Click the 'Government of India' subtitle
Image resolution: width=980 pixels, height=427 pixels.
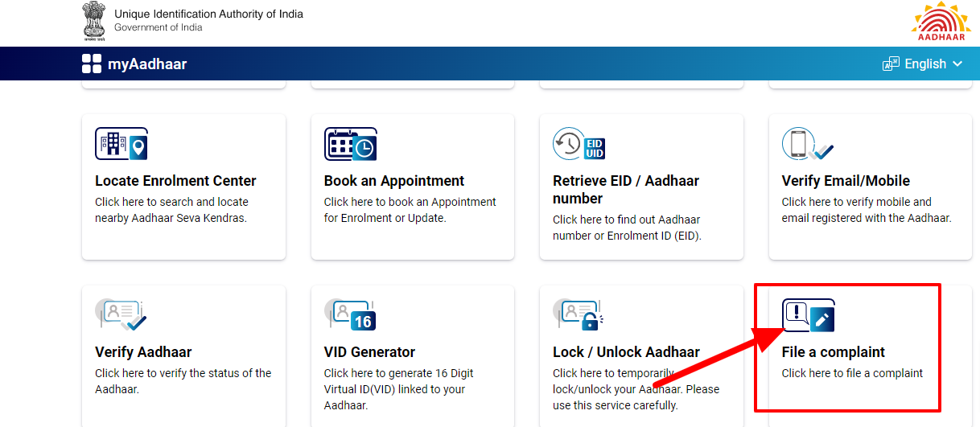(x=159, y=28)
